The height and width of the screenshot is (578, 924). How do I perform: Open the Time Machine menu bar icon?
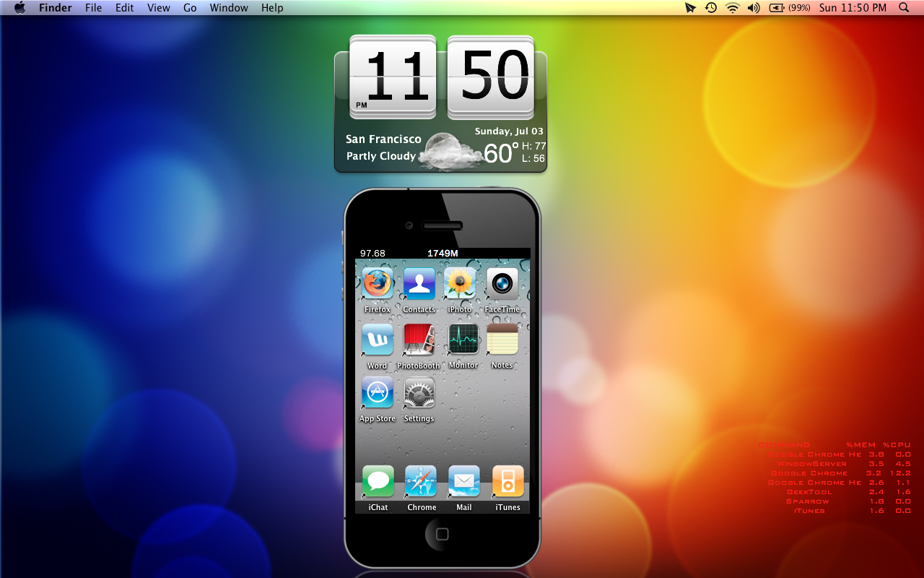click(x=711, y=8)
